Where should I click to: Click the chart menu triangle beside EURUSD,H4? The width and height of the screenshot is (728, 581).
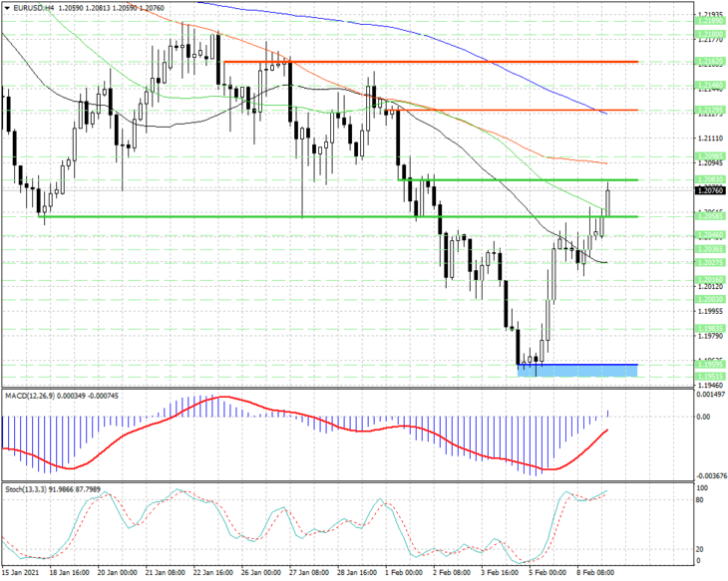pyautogui.click(x=7, y=8)
